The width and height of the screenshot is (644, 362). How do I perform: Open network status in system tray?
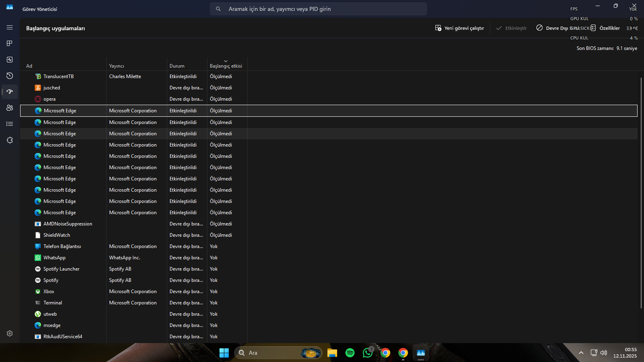pyautogui.click(x=594, y=353)
